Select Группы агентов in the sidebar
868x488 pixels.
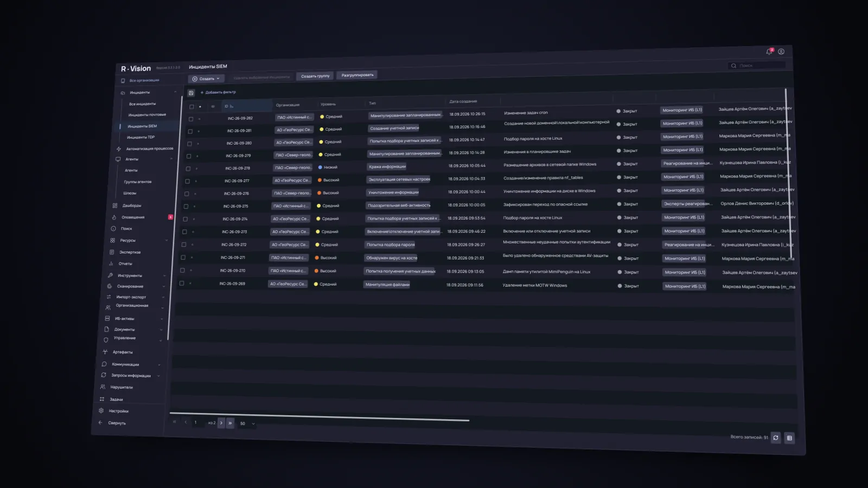tap(138, 182)
